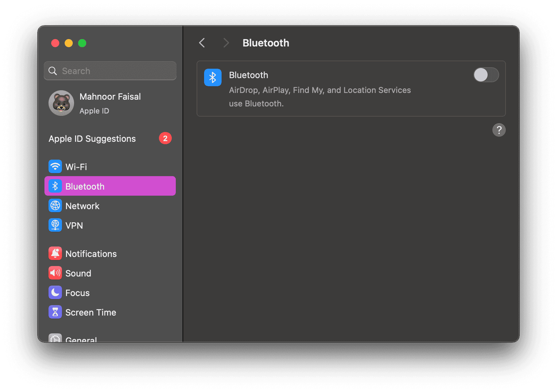Click the Wi-Fi icon in sidebar
This screenshot has width=557, height=392.
pyautogui.click(x=55, y=166)
